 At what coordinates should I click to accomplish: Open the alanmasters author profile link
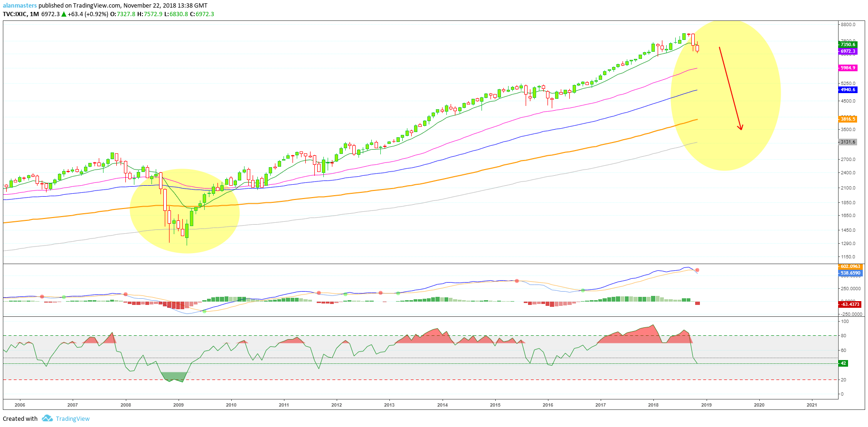coord(20,6)
